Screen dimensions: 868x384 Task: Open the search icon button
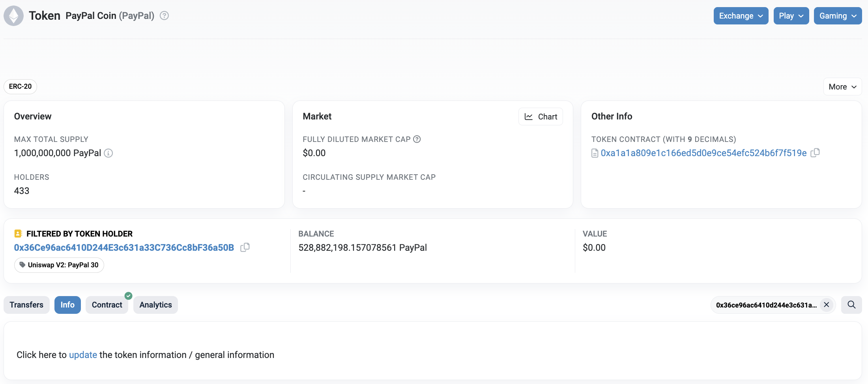click(x=851, y=305)
